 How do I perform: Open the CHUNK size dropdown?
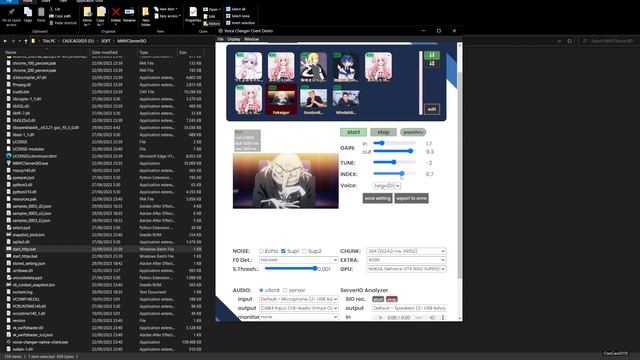click(406, 251)
